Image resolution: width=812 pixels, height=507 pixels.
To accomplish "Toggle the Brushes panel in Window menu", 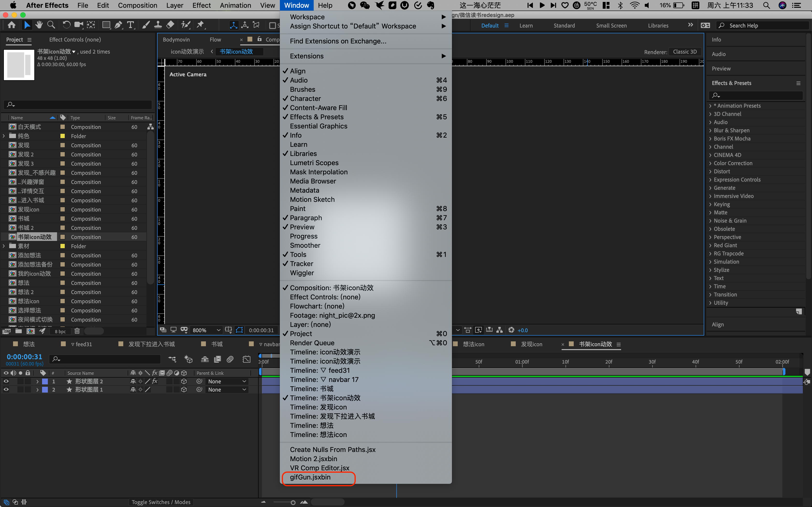I will [302, 90].
